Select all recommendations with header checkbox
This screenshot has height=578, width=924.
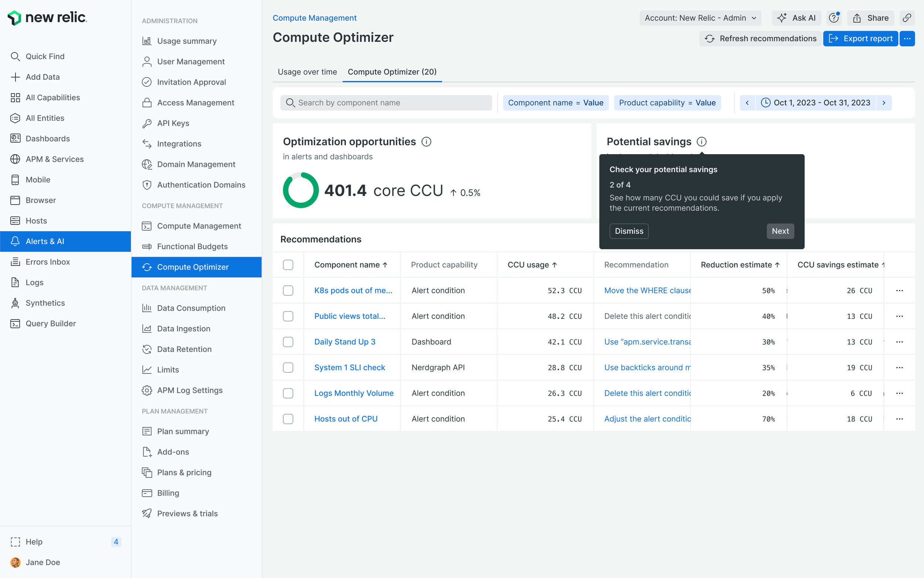coord(288,265)
